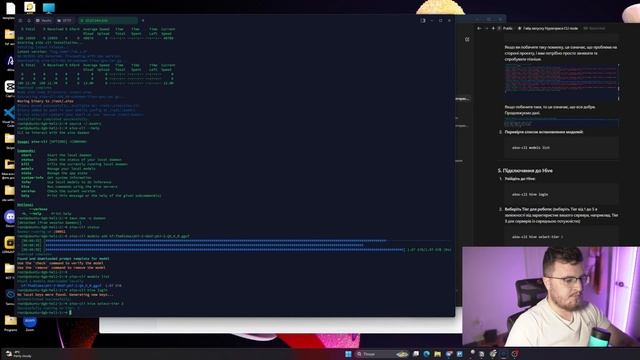
Task: Add a new page in Notion toolbar
Action: tap(493, 28)
